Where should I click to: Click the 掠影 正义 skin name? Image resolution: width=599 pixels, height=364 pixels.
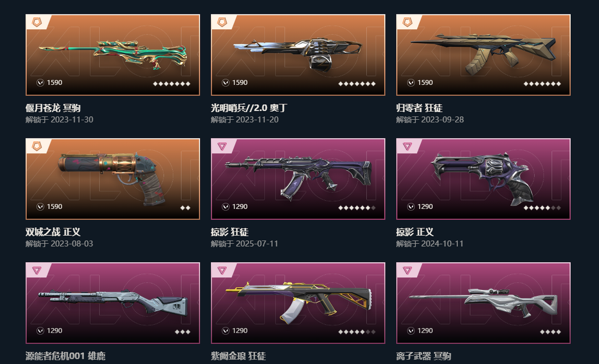pyautogui.click(x=415, y=232)
